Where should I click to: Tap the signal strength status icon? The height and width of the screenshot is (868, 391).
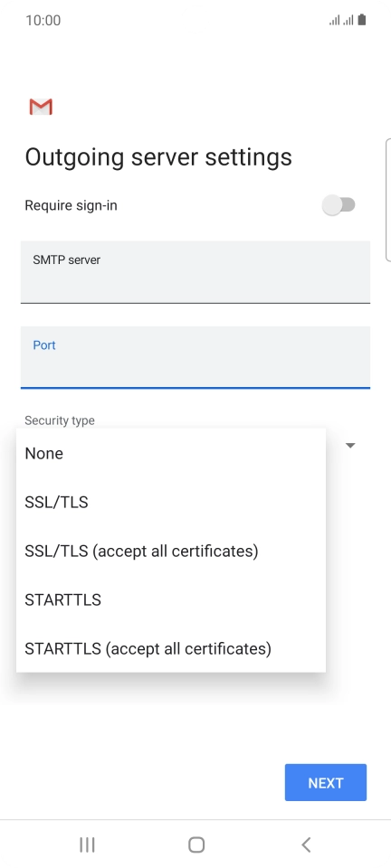(x=341, y=21)
